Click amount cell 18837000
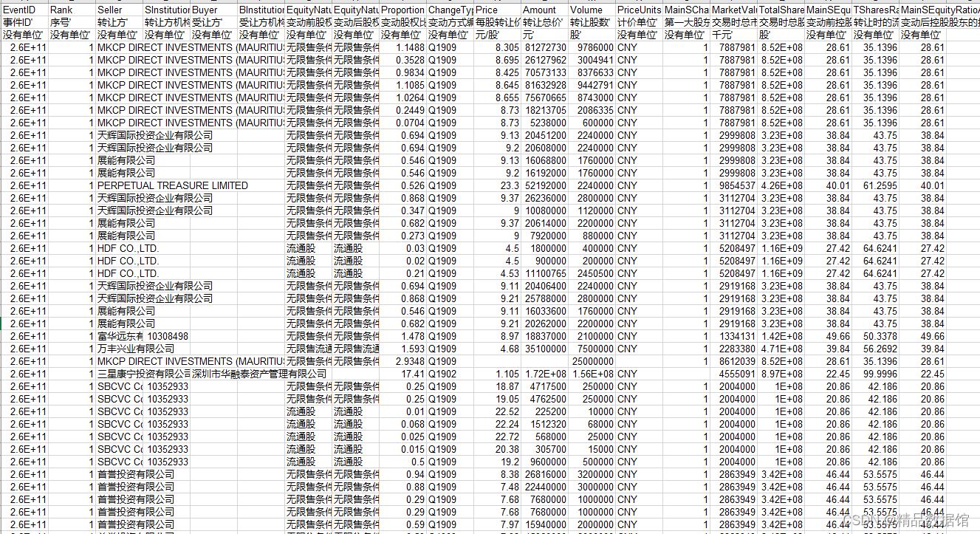Screen dimensions: 980x534 tap(544, 336)
